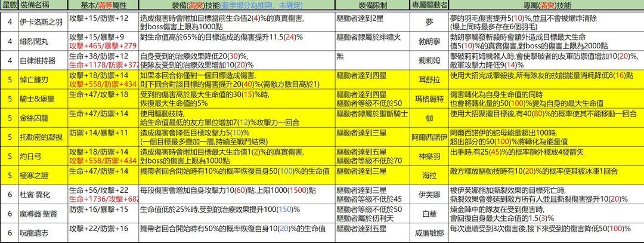The width and height of the screenshot is (644, 243).
Task: Select the 自律維持器 cell
Action: point(43,61)
